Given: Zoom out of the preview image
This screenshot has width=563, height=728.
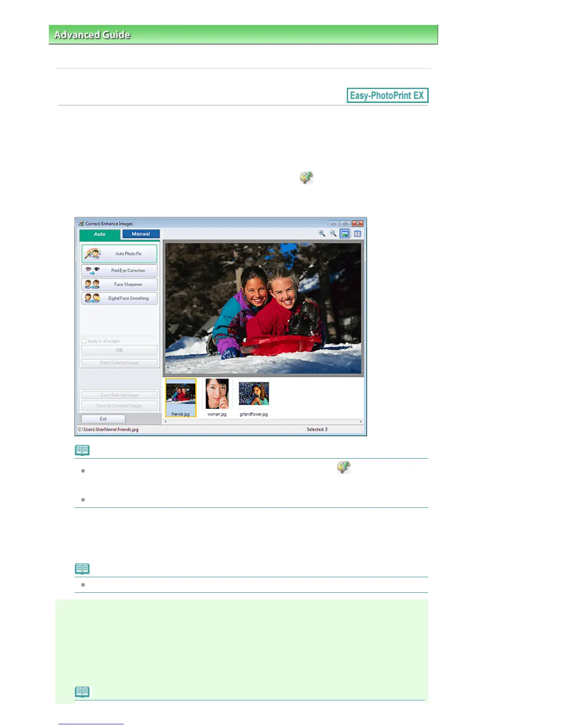Looking at the screenshot, I should pyautogui.click(x=333, y=233).
